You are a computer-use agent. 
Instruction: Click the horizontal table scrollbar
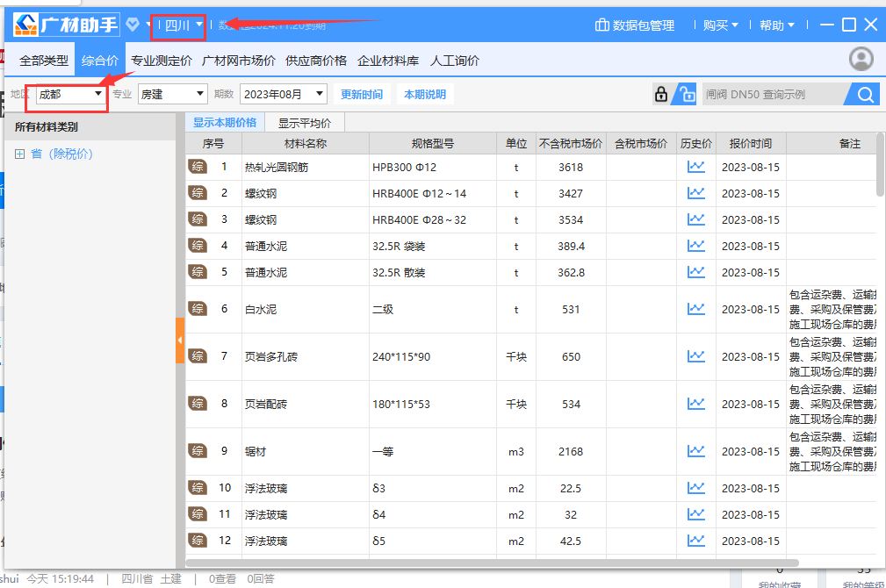pos(492,563)
